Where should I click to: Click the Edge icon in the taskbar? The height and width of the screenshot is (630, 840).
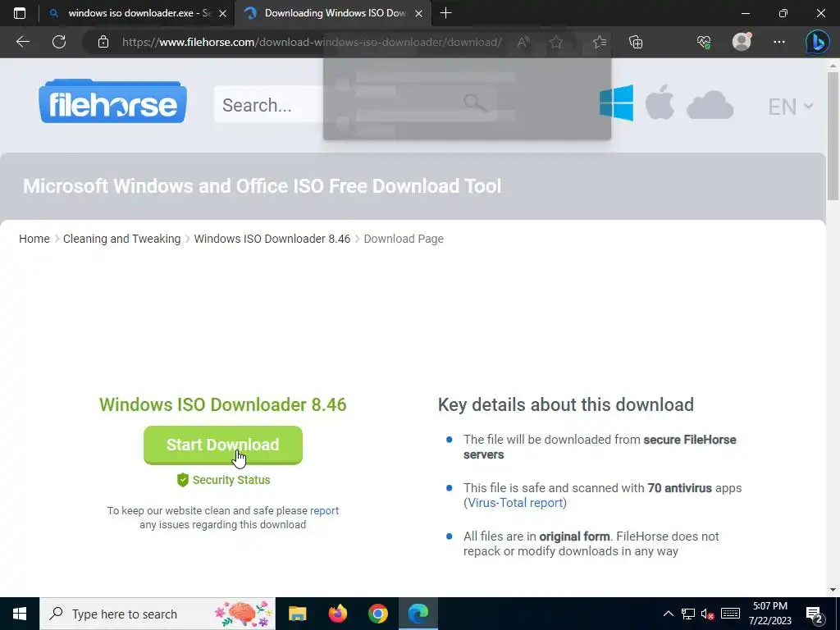[418, 614]
